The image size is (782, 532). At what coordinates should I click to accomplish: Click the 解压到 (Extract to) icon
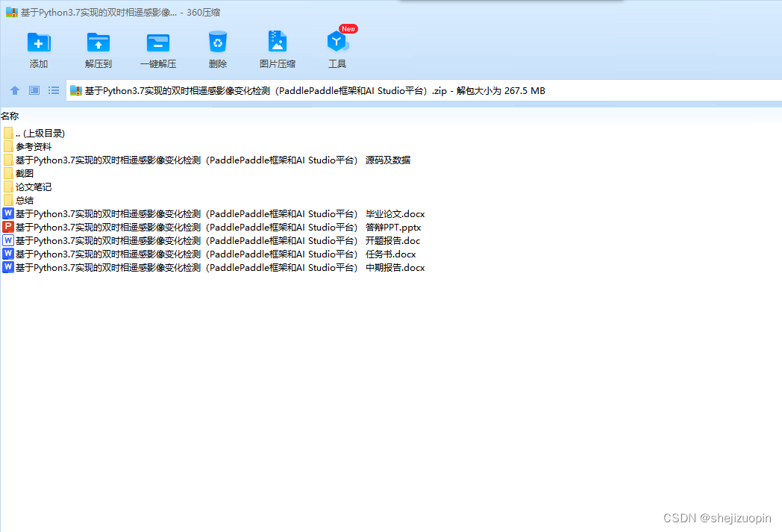point(98,43)
